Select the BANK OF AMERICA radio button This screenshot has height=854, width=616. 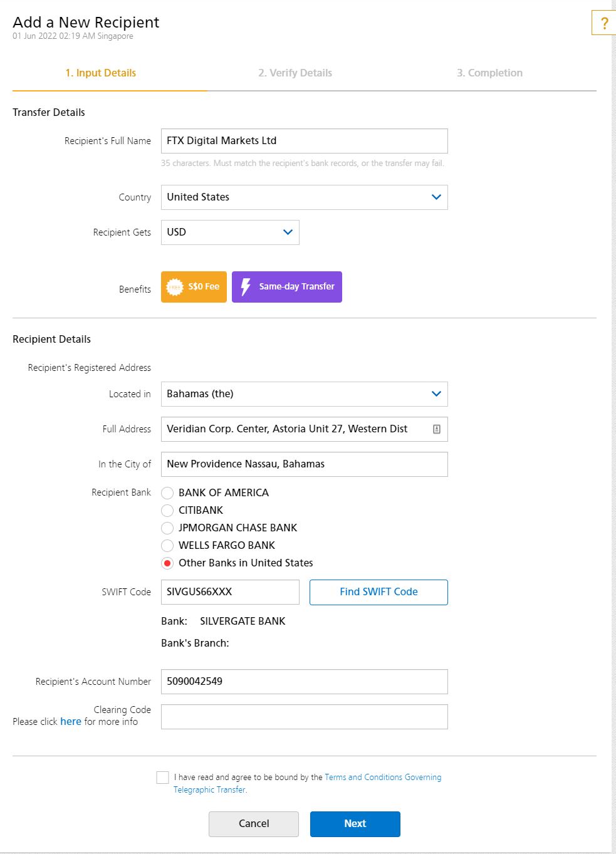[167, 493]
